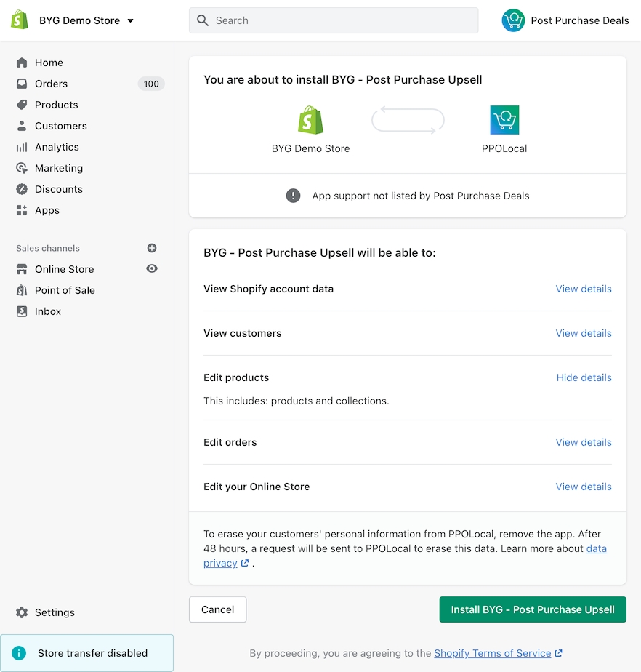Open the BYG Demo Store switcher dropdown
This screenshot has width=641, height=672.
click(x=131, y=20)
